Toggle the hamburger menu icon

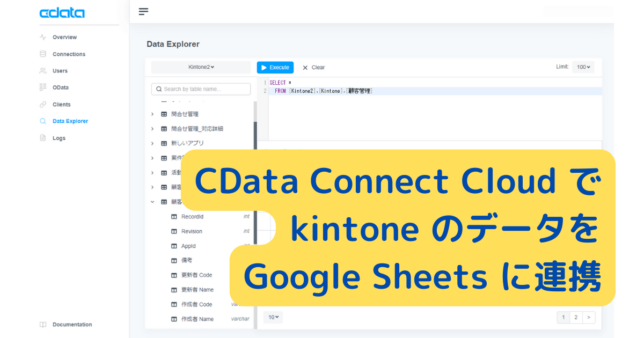pos(143,11)
